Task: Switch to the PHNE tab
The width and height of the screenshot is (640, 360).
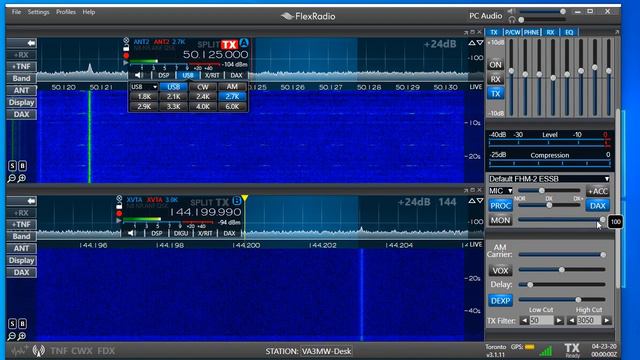Action: click(531, 32)
